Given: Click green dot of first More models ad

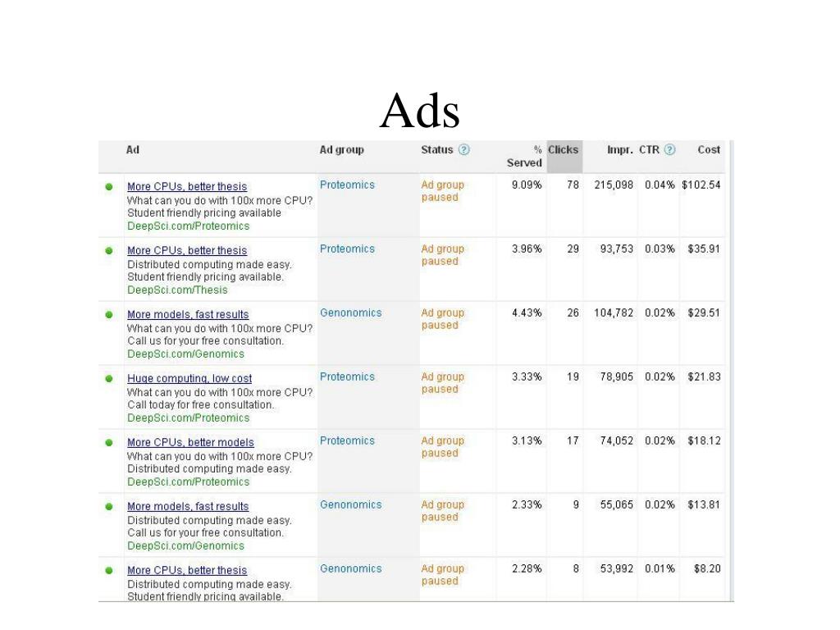Looking at the screenshot, I should tap(109, 315).
